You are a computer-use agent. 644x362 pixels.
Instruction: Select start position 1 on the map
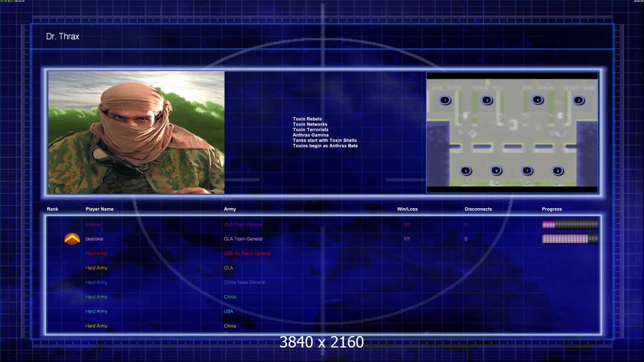pos(445,100)
